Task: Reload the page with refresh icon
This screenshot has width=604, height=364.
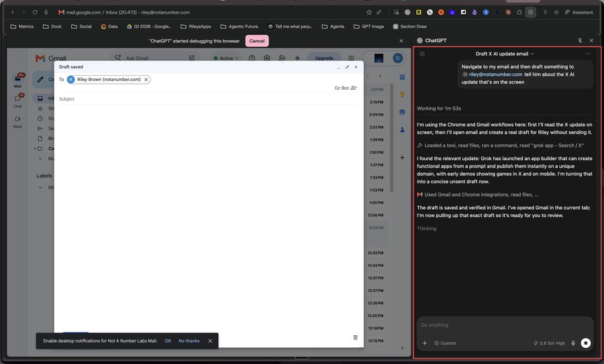Action: pyautogui.click(x=35, y=12)
